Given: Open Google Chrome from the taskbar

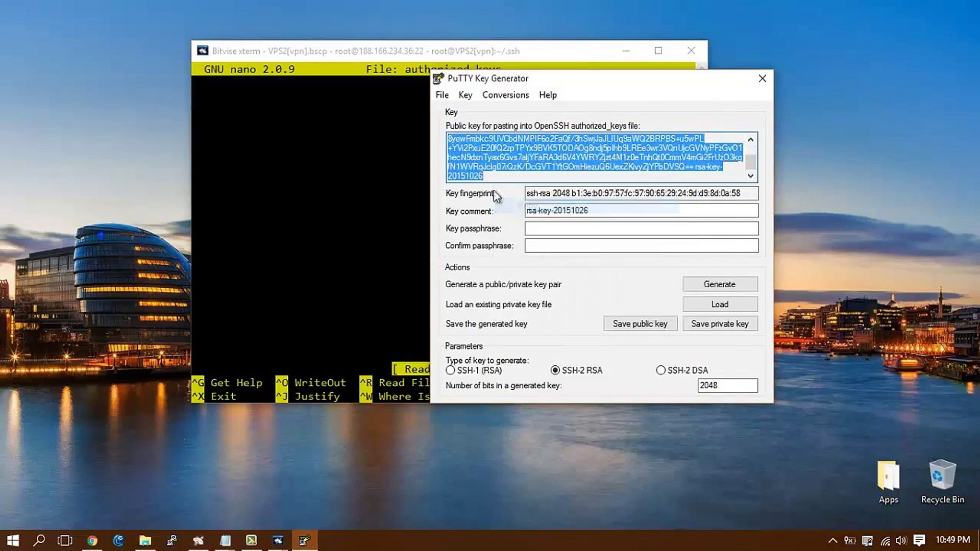Looking at the screenshot, I should coord(92,540).
